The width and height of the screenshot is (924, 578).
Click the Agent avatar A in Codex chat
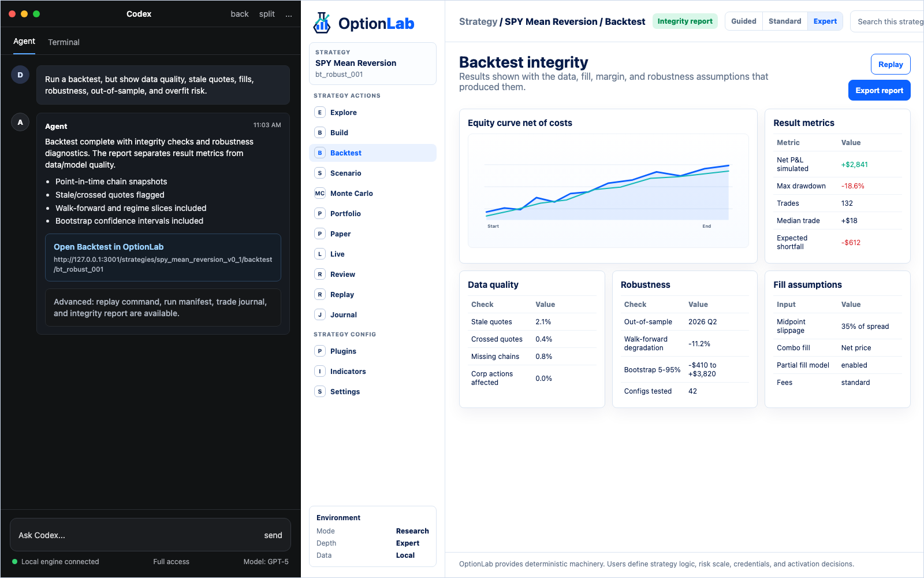(20, 122)
